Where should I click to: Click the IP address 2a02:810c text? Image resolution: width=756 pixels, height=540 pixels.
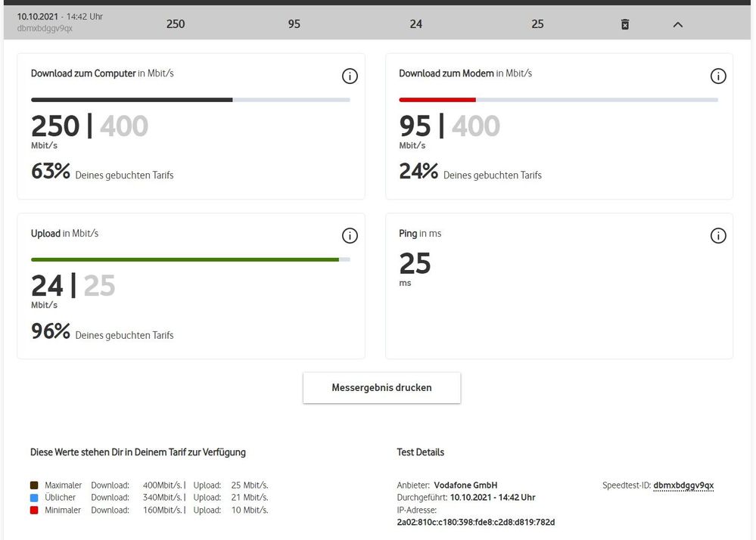(x=475, y=523)
